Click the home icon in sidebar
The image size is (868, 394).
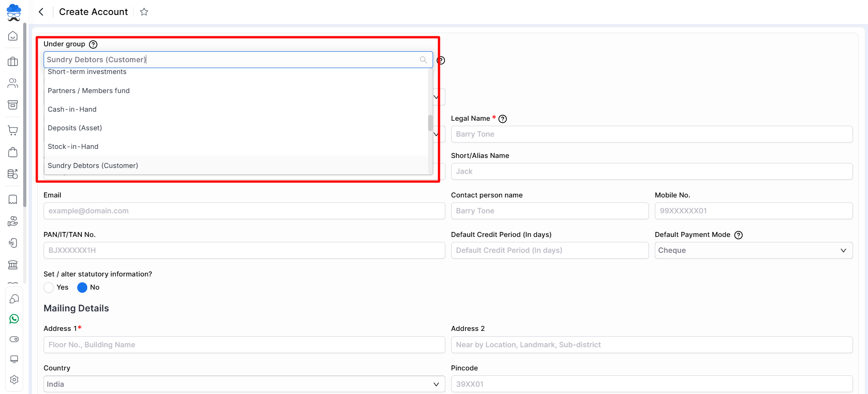[13, 36]
